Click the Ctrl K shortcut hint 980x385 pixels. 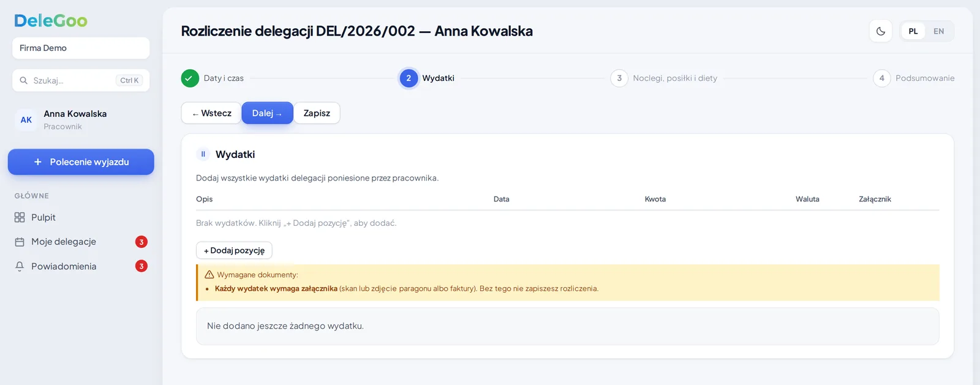click(x=129, y=80)
